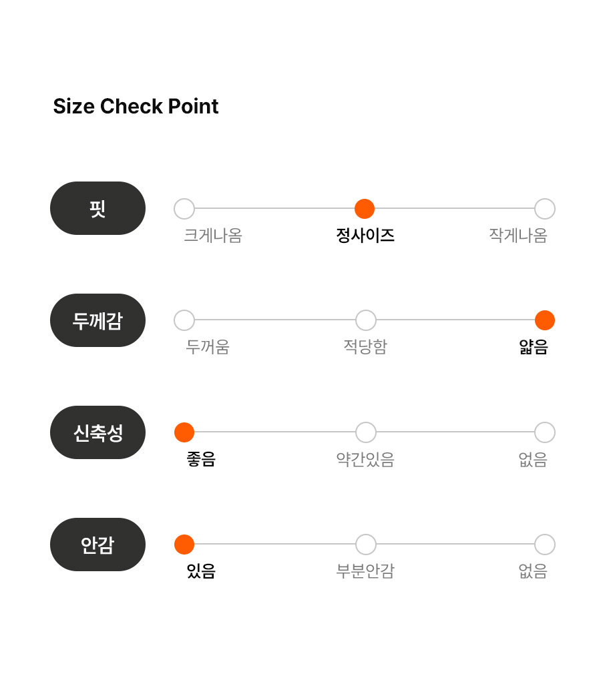Click the 정사이즈 text label
This screenshot has height=700, width=601.
365,236
